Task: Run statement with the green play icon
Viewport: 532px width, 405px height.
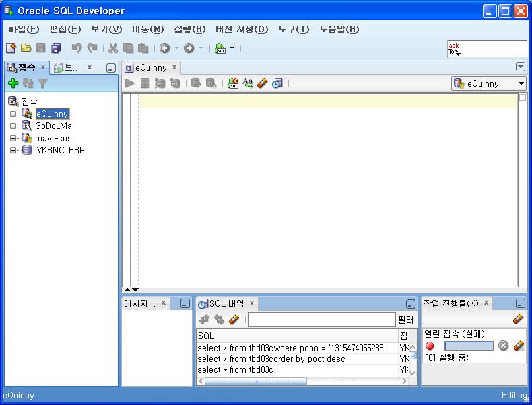Action: point(129,83)
